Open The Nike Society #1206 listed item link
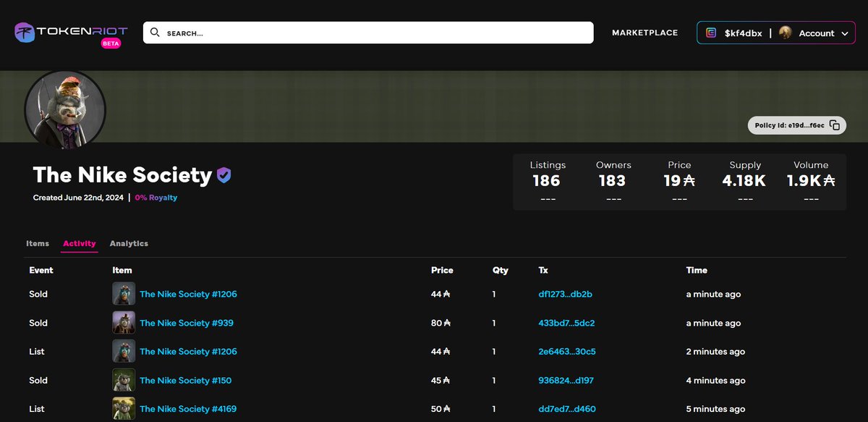The image size is (868, 422). [188, 352]
